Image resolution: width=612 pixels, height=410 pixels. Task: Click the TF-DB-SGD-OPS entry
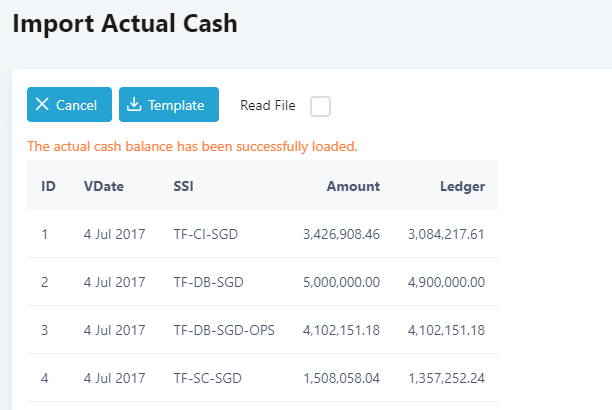(x=224, y=330)
